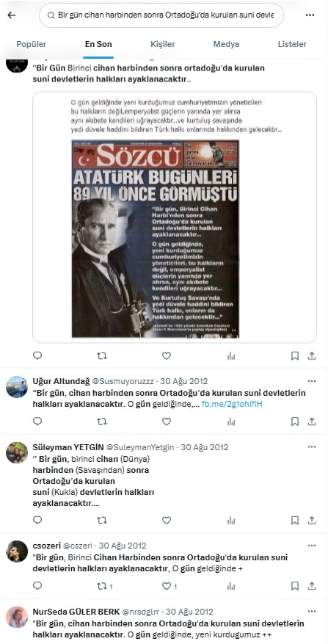
Task: Switch to the Medya tab
Action: tap(226, 44)
